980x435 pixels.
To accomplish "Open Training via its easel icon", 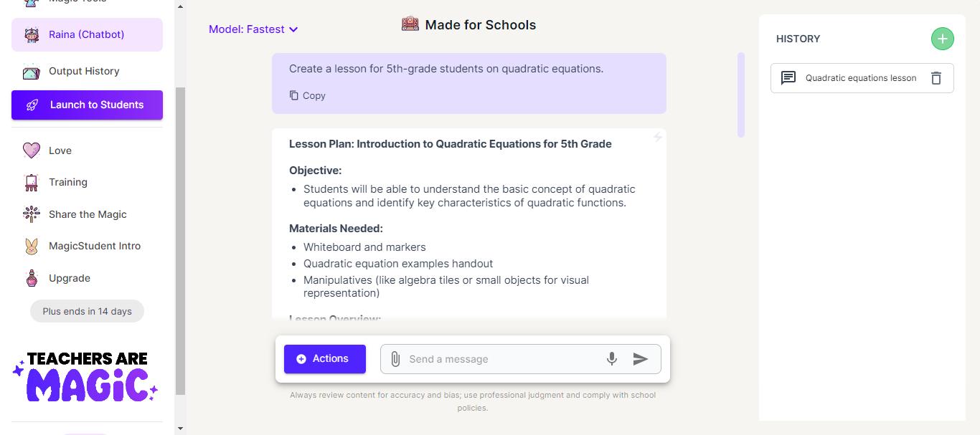I will 31,182.
